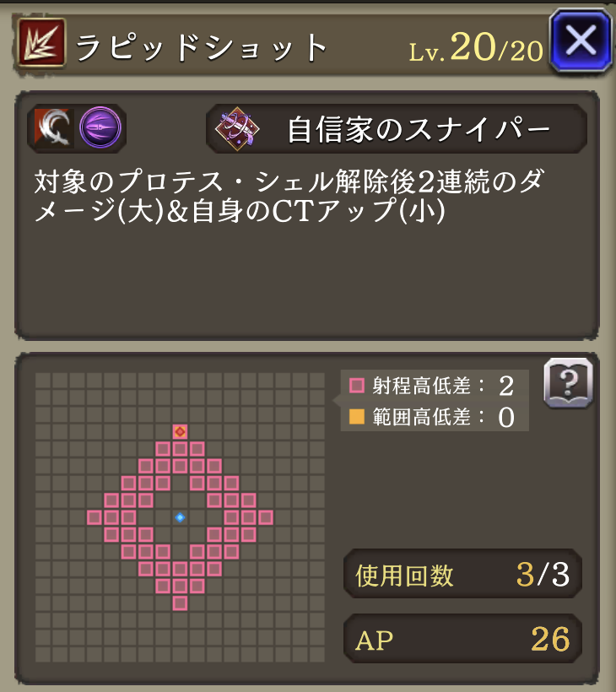Click the ラピッドショット skill title
The width and height of the screenshot is (616, 692).
[202, 47]
